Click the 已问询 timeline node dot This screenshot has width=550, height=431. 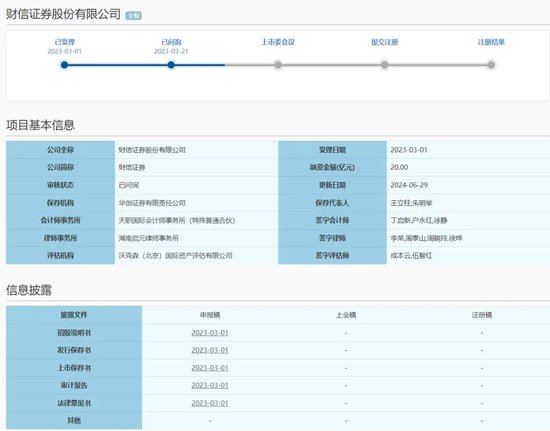(171, 65)
